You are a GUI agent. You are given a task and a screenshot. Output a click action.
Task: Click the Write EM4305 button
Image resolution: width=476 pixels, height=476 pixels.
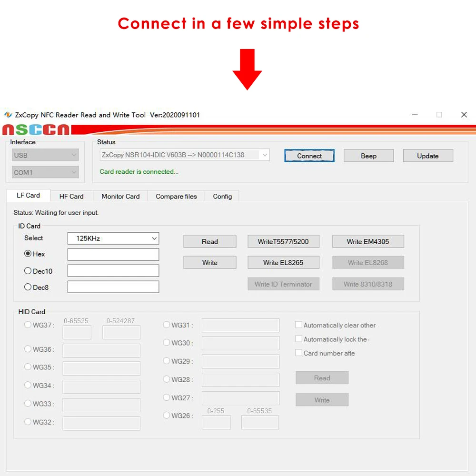point(368,241)
